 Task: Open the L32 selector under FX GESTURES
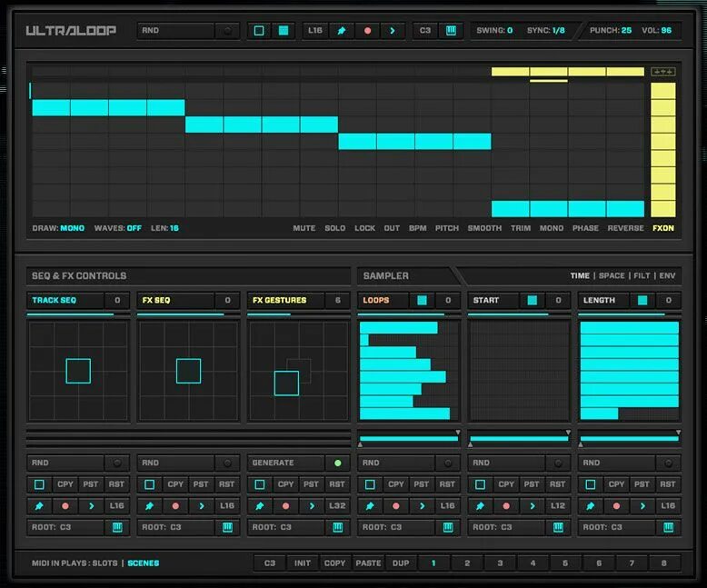[337, 506]
